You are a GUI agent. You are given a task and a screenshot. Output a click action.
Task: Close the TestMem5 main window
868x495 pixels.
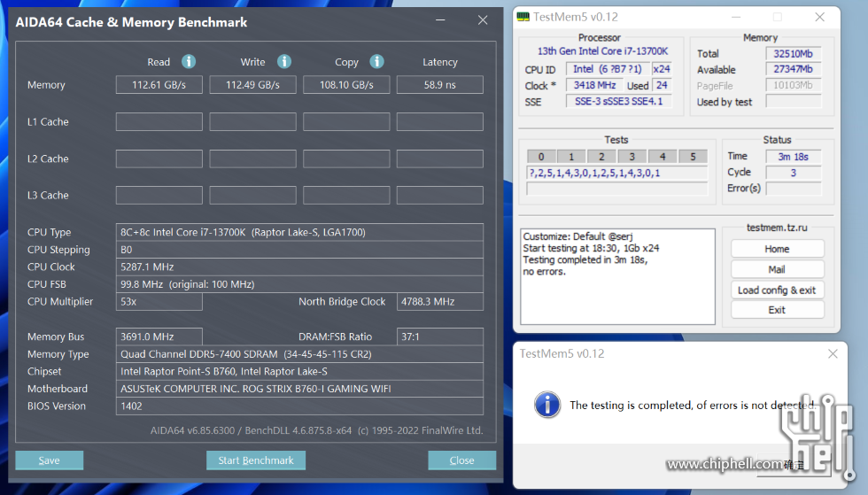coord(820,17)
